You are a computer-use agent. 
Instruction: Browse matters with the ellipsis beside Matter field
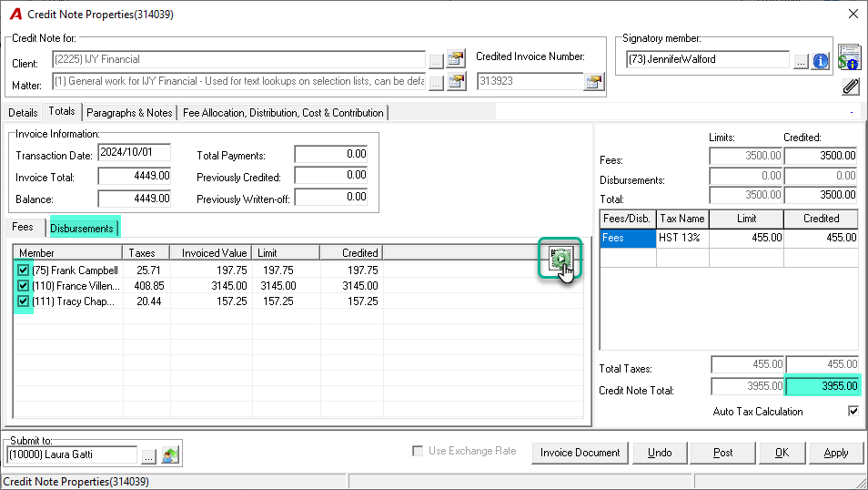pyautogui.click(x=436, y=83)
